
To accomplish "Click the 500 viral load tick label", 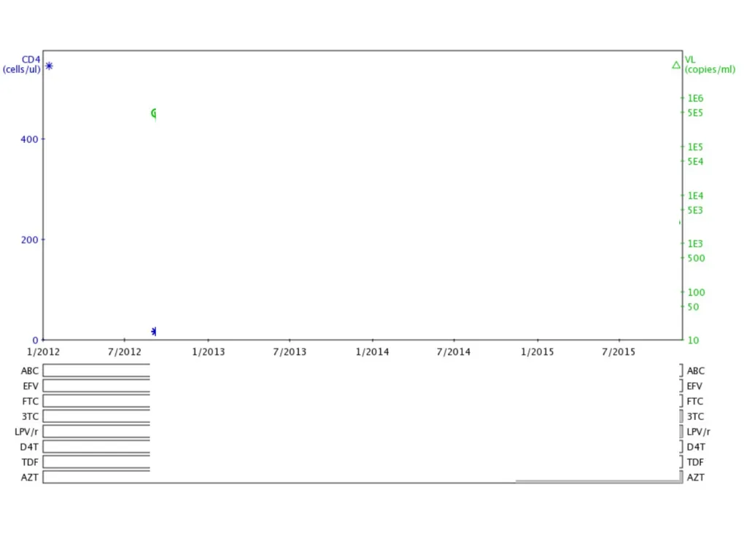I will 696,258.
